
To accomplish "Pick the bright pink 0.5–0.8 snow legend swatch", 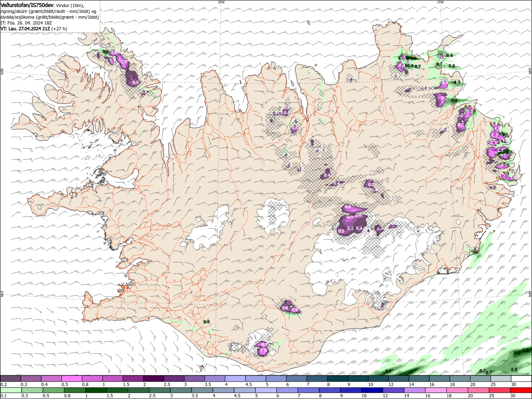I will (71, 379).
